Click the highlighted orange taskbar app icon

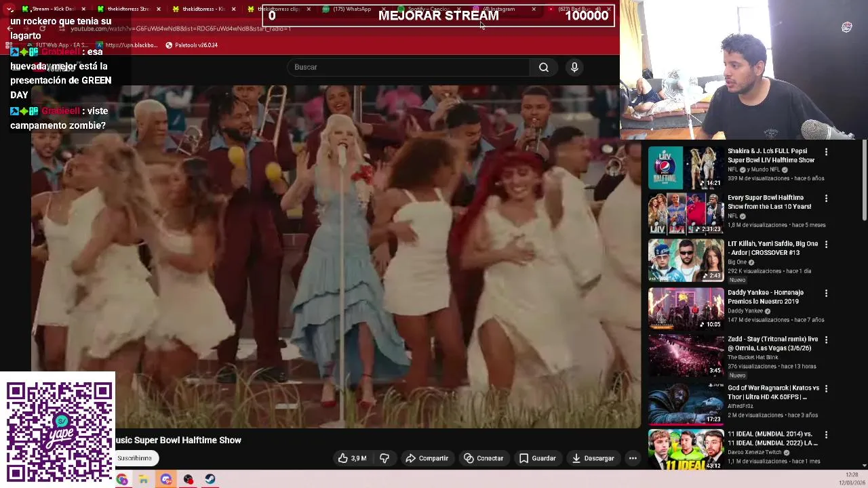click(x=166, y=479)
